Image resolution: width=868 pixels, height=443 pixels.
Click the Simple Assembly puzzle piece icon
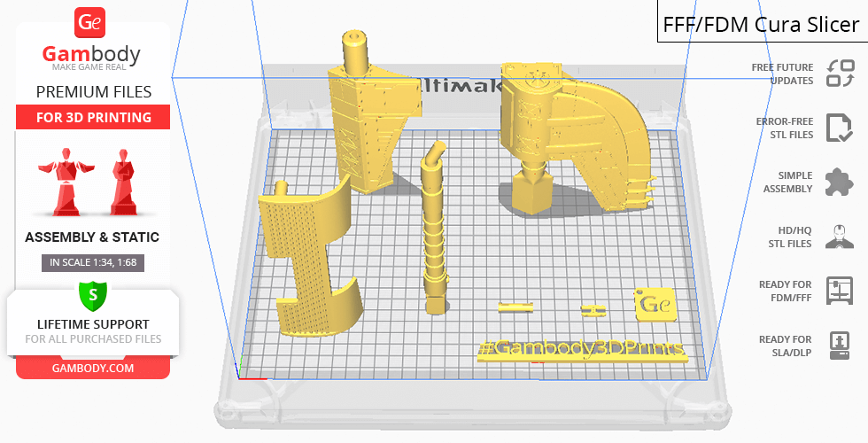[x=839, y=183]
